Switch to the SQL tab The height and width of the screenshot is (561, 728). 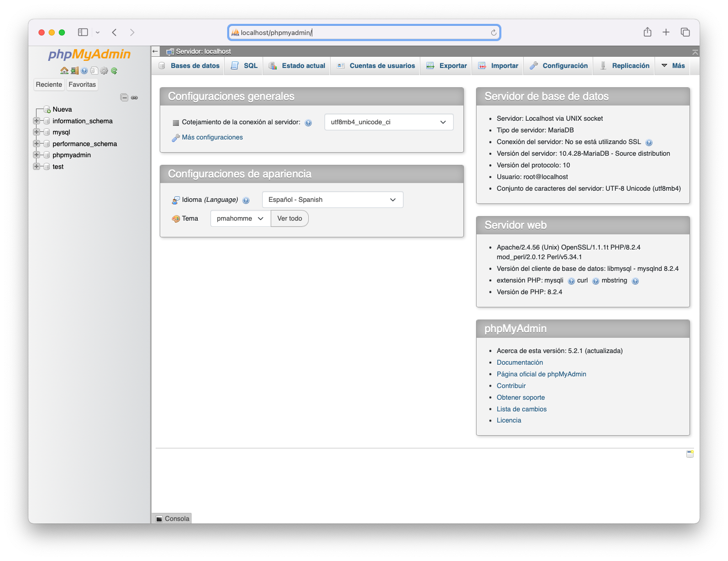click(x=244, y=66)
